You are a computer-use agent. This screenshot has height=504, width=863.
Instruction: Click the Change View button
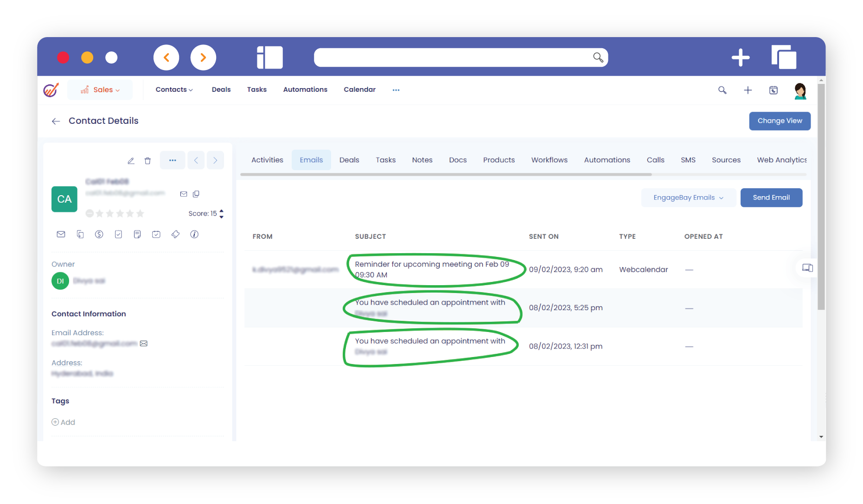780,121
